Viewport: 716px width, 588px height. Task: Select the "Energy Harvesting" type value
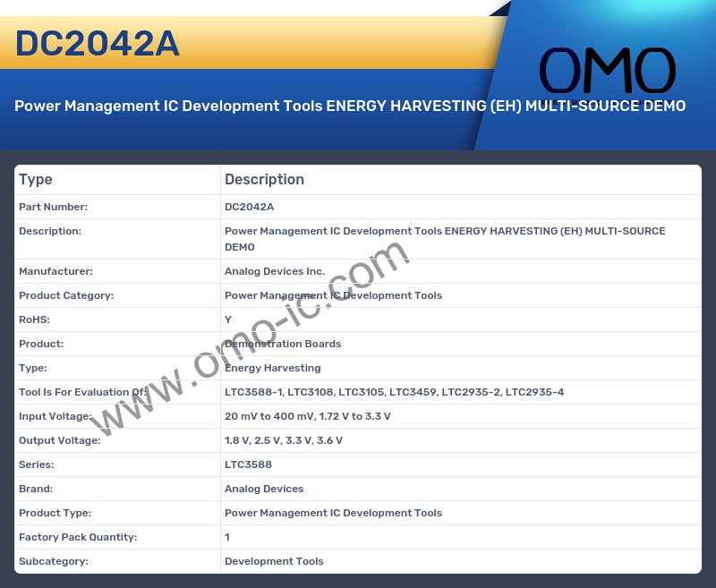[272, 368]
